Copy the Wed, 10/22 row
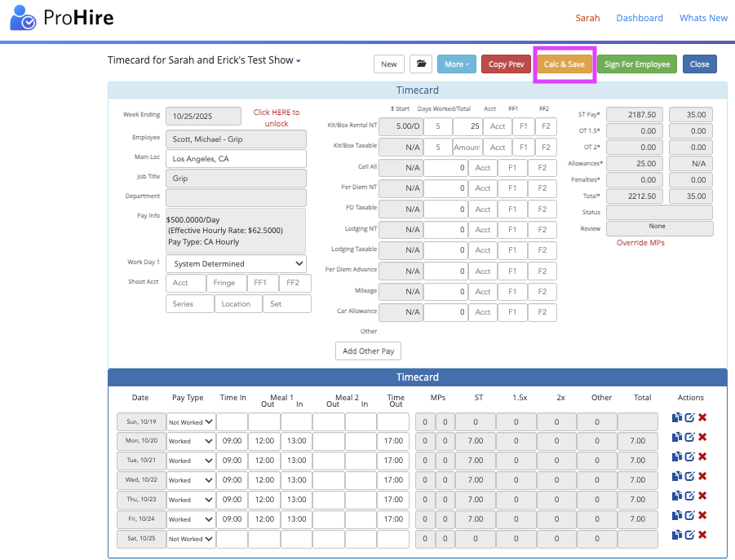 click(x=677, y=476)
